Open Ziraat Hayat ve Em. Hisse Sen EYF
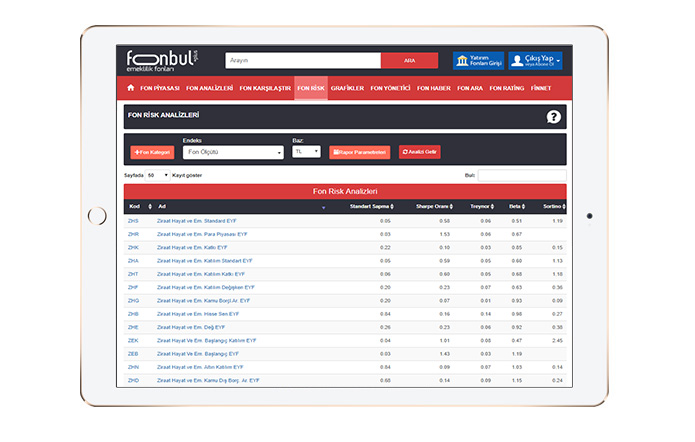This screenshot has width=695, height=442. (198, 314)
